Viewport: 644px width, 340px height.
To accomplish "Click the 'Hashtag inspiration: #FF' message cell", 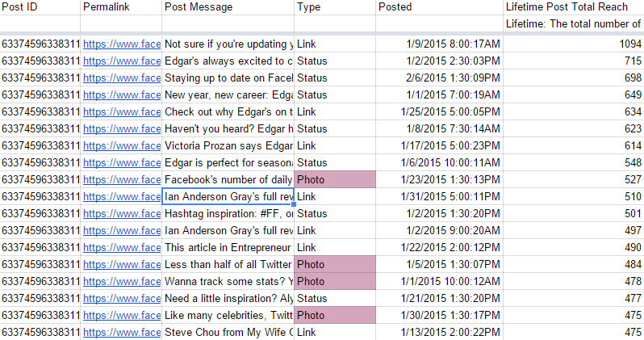I will coord(228,213).
